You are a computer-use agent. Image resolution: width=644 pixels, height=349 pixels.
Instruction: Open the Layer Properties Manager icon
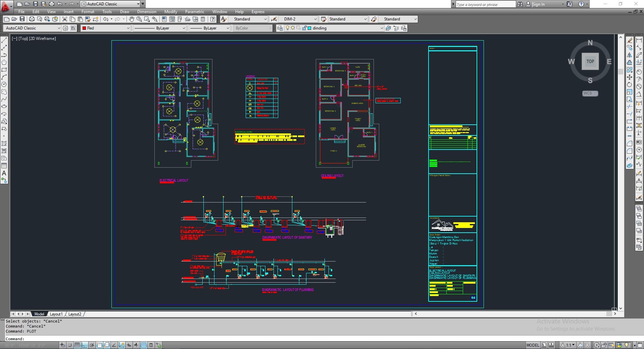pos(280,28)
